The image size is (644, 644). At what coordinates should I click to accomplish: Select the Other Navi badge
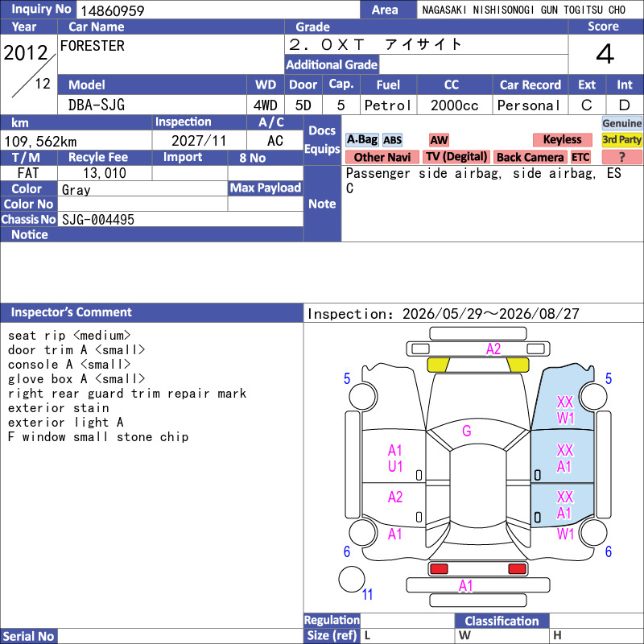click(x=382, y=157)
